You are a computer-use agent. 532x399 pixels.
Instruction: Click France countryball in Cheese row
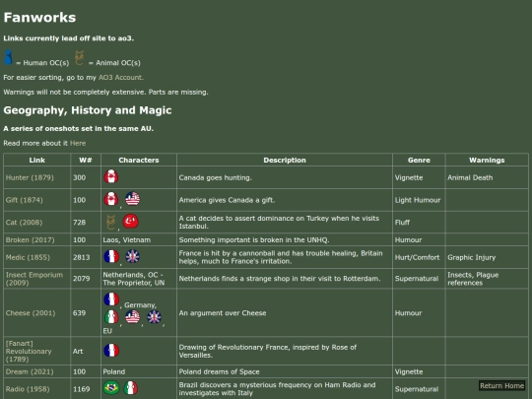click(111, 299)
